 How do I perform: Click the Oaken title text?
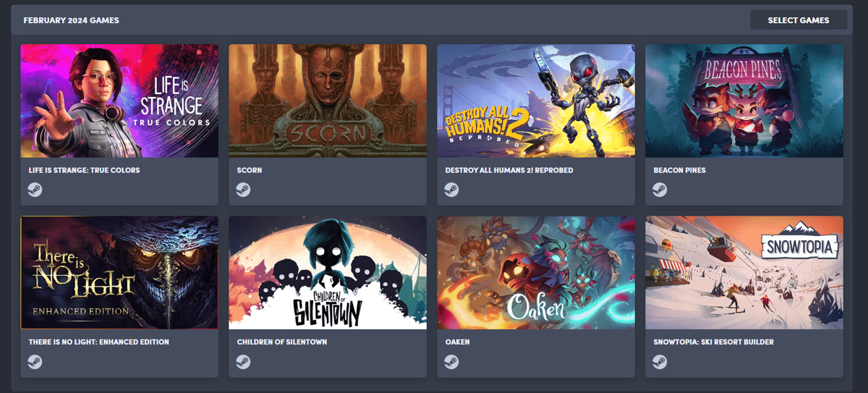458,342
